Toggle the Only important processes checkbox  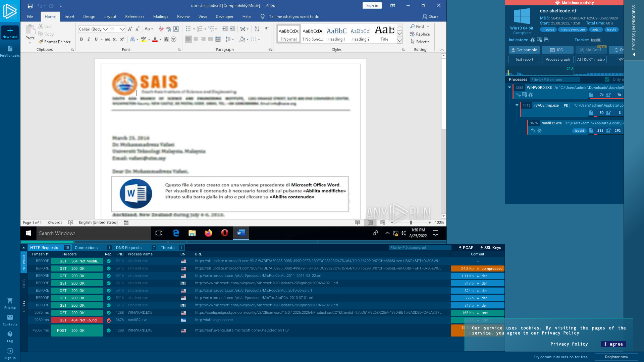tap(607, 79)
